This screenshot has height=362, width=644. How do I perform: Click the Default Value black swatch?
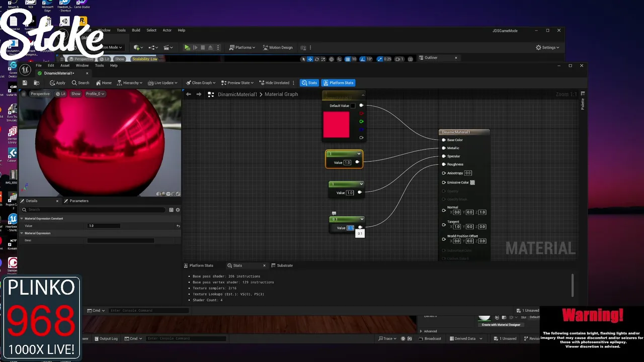click(x=353, y=106)
